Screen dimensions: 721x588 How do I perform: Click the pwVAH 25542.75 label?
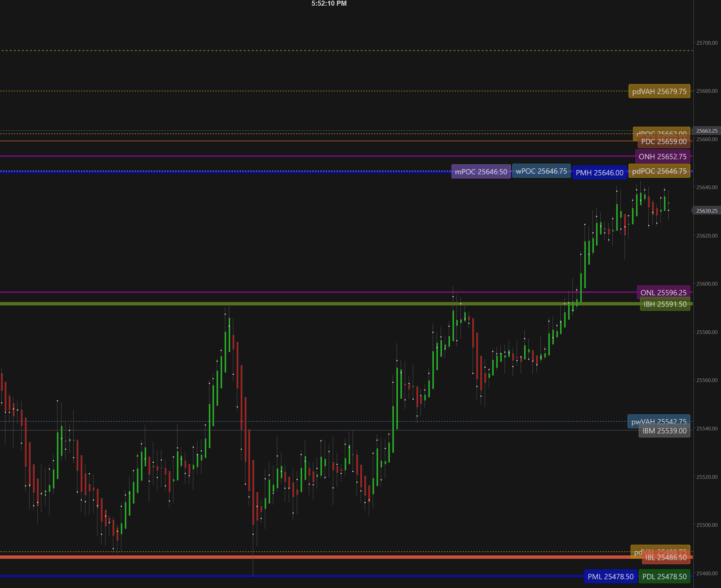(659, 421)
